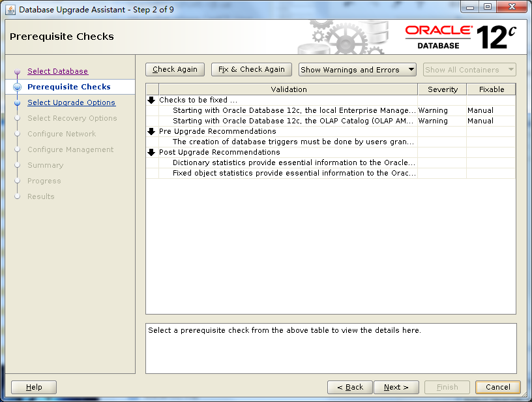
Task: Open Select Upgrade Options step
Action: coord(71,102)
